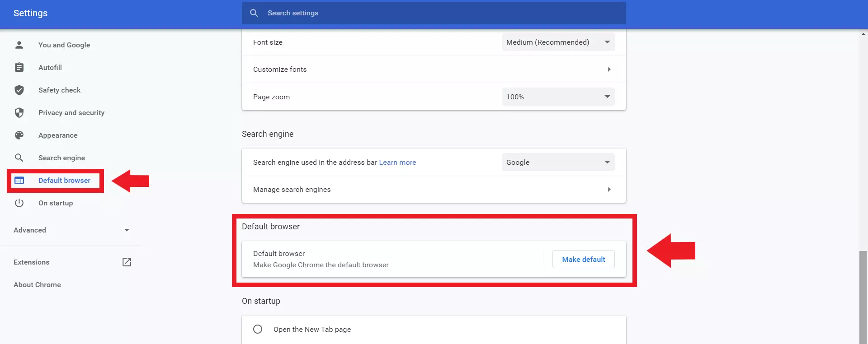Open Appearance settings in sidebar

tap(58, 135)
